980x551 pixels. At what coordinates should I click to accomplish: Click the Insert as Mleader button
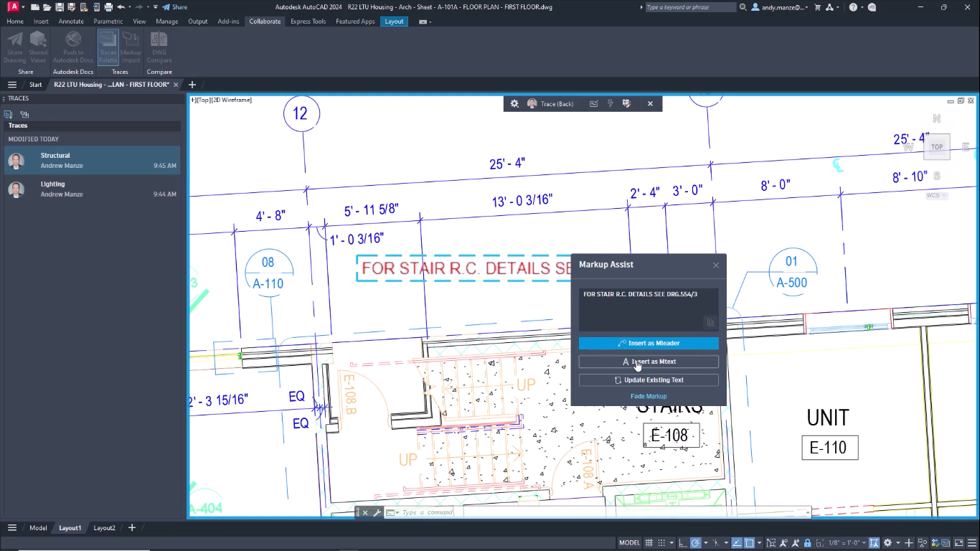[x=649, y=344]
